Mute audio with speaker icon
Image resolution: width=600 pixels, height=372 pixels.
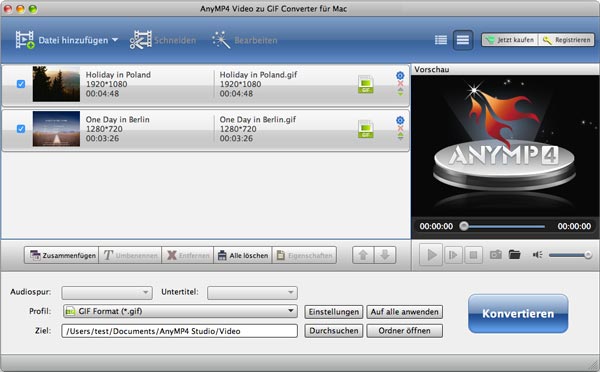coord(537,255)
